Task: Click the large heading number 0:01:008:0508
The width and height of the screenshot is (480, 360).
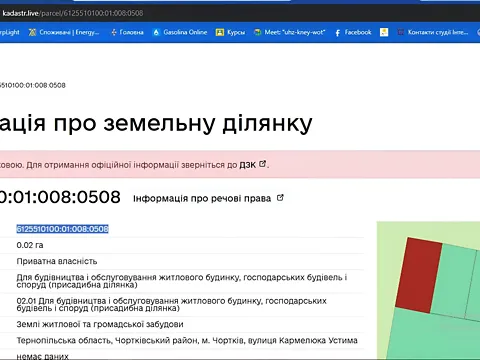Action: pos(60,197)
